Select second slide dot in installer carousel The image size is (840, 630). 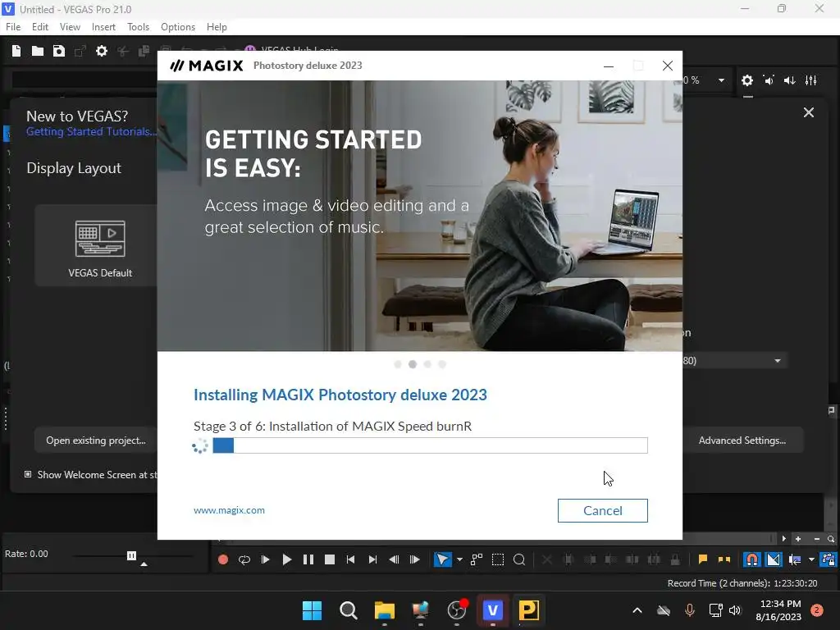[x=413, y=364]
